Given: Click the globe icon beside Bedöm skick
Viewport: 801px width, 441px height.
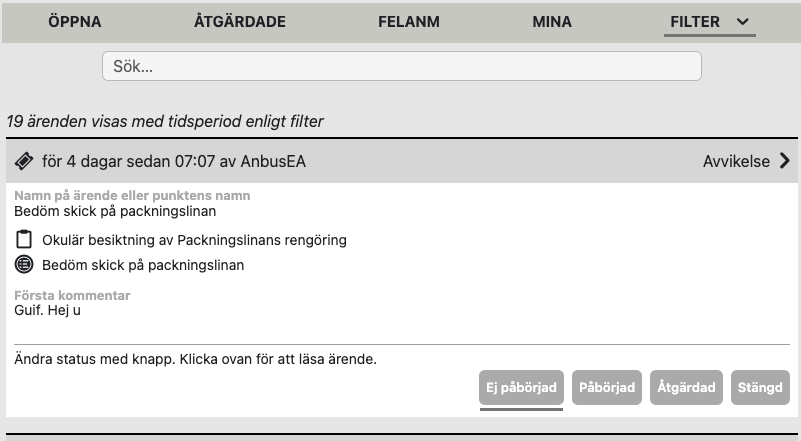Looking at the screenshot, I should (25, 265).
